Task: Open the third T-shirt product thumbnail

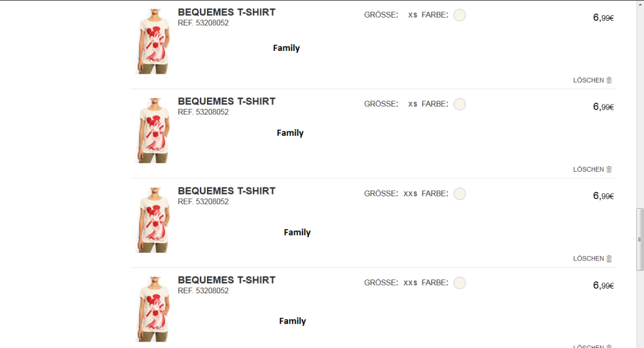Action: tap(152, 220)
